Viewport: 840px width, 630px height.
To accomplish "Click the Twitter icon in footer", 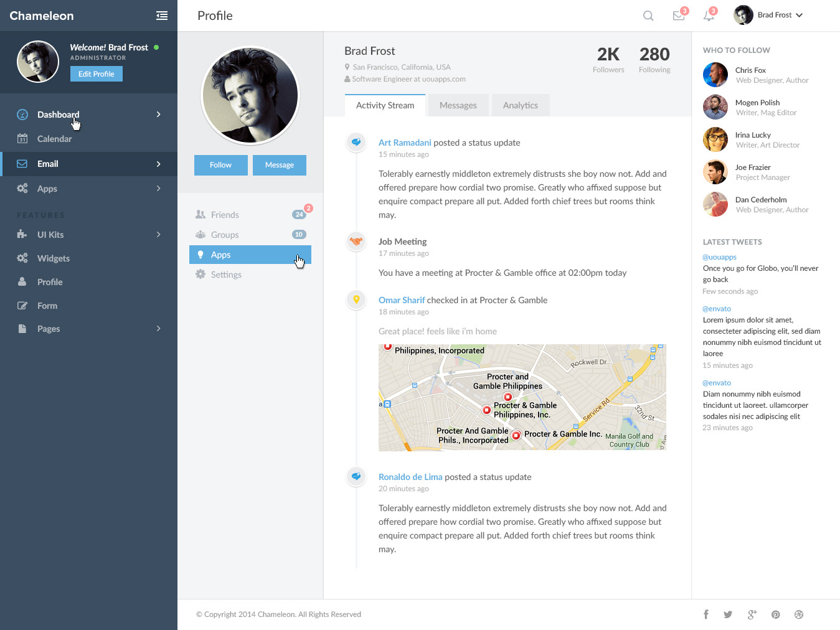I will tap(728, 614).
